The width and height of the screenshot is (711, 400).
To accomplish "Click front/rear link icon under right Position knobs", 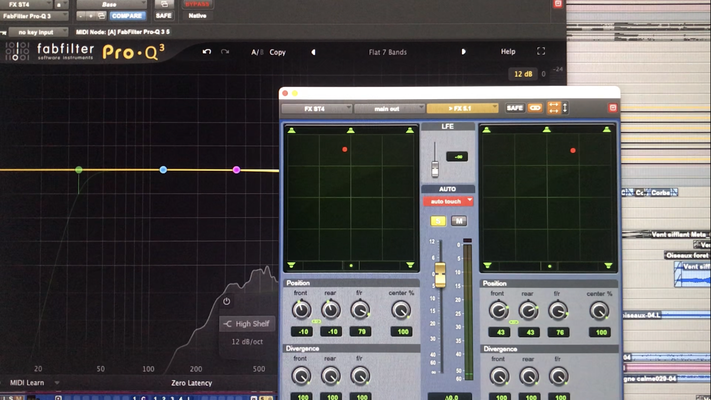I will (513, 322).
